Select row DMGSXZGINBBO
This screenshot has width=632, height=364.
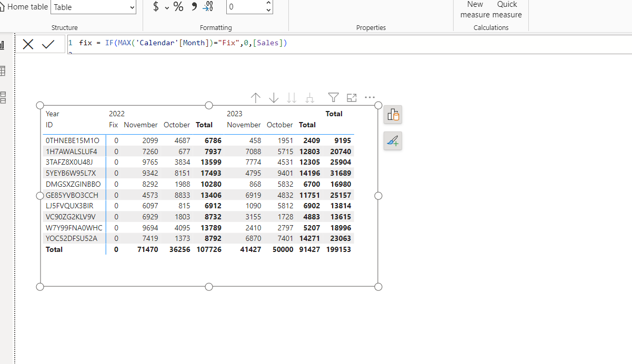(73, 184)
